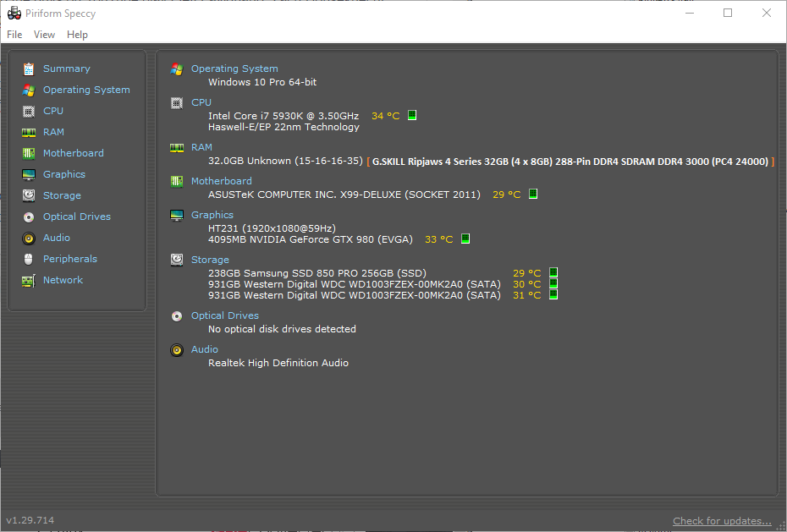Click the chip icon beside main CPU heading

[177, 103]
